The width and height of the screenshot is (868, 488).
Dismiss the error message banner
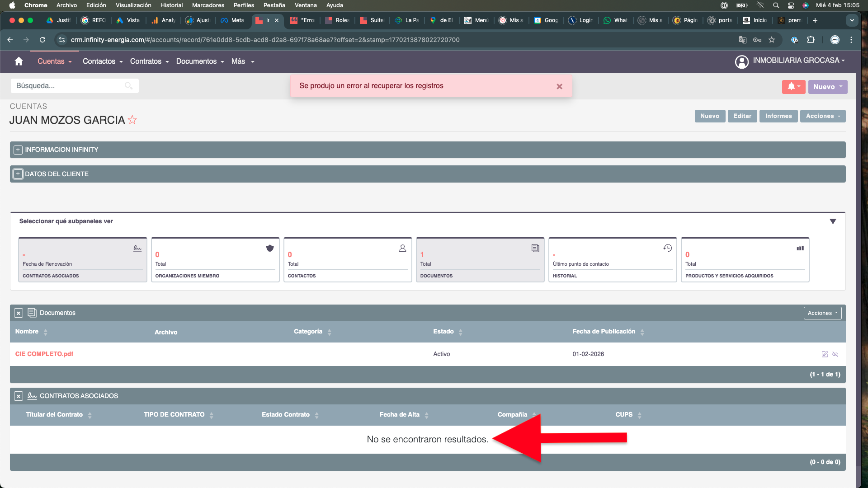click(559, 86)
